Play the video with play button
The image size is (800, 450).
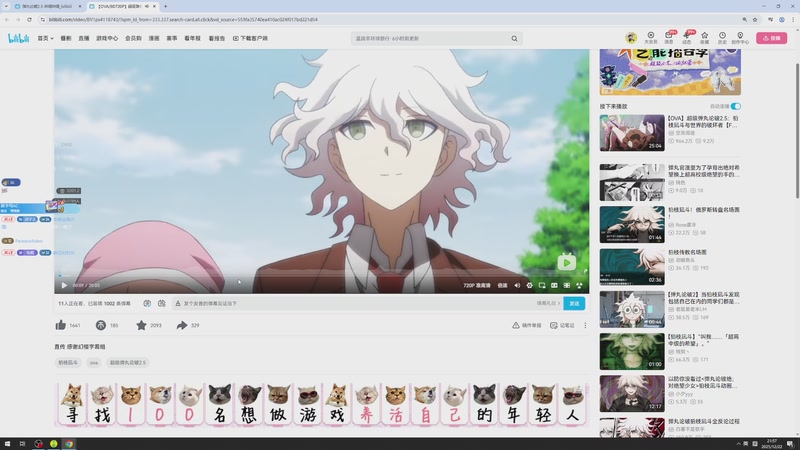(x=64, y=285)
